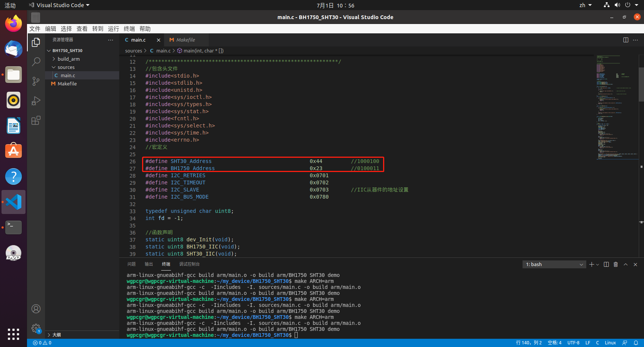Change language mode via C status item
Screen dimensions: 644x347
point(598,343)
